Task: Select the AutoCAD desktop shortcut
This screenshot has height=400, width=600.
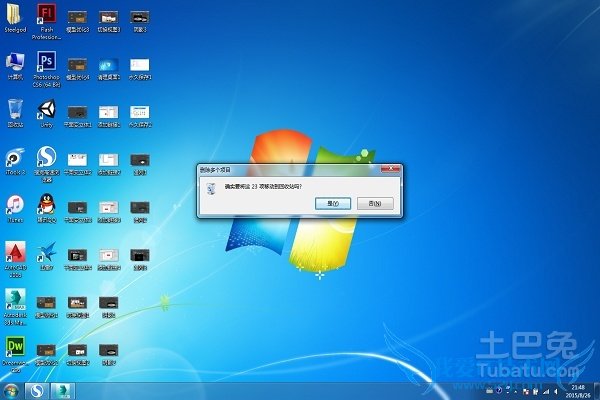Action: [15, 250]
